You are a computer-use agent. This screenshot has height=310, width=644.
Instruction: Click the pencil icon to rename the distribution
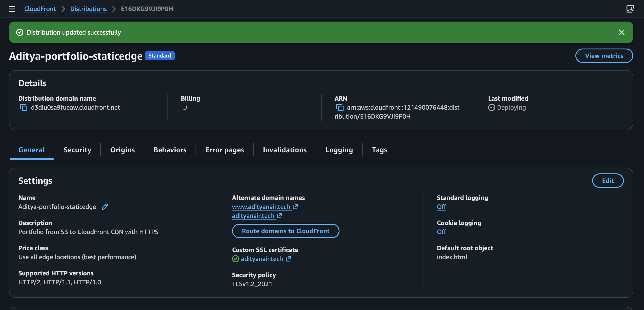(105, 207)
